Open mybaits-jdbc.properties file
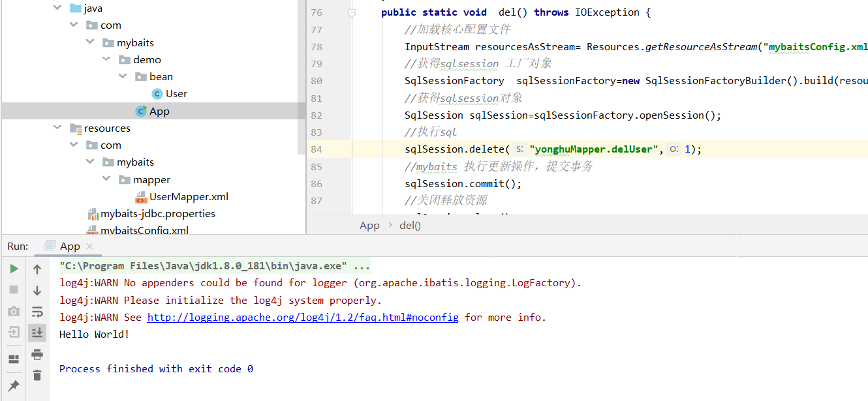This screenshot has height=401, width=868. (157, 213)
